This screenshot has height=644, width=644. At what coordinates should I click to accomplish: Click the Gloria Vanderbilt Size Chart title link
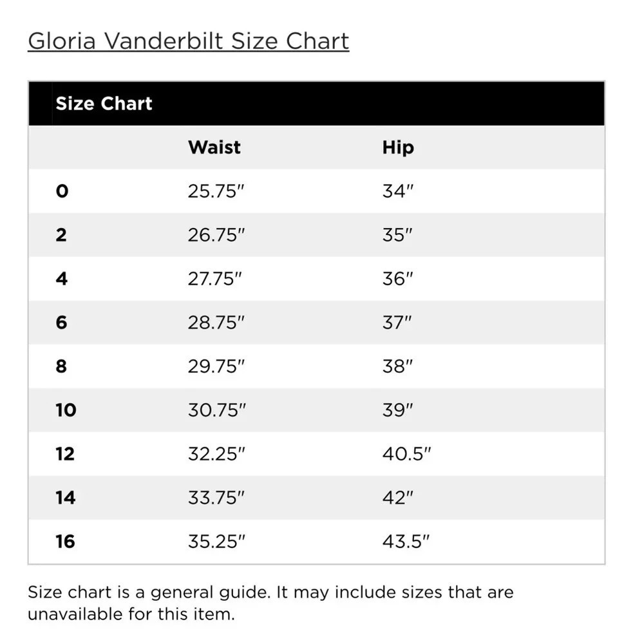point(189,41)
